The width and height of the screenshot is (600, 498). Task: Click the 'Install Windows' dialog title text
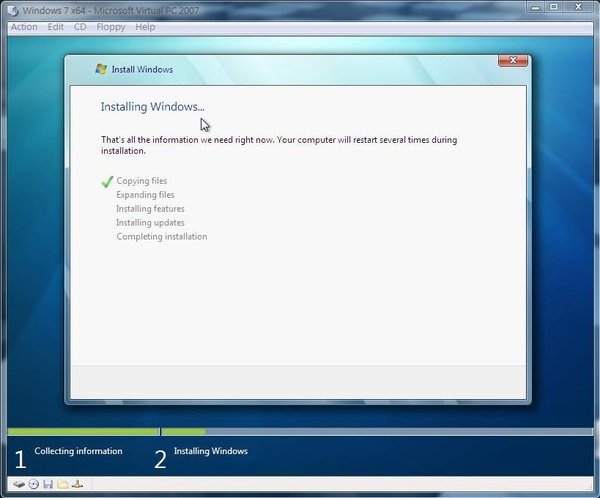142,69
